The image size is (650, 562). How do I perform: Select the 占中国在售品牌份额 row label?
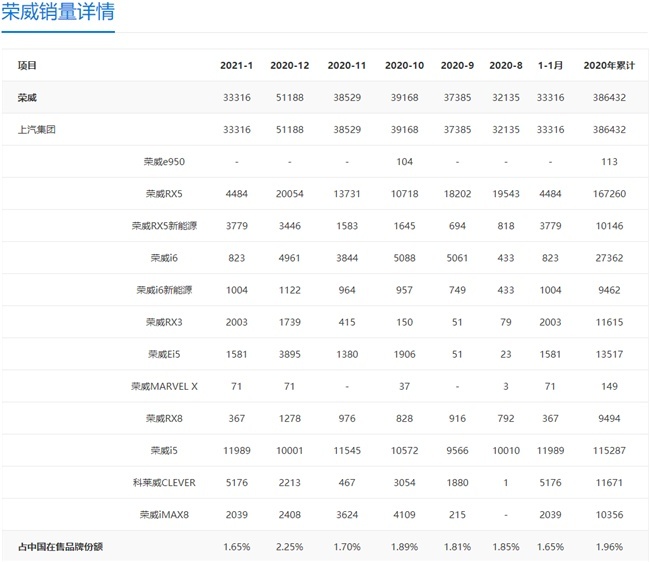coord(60,547)
